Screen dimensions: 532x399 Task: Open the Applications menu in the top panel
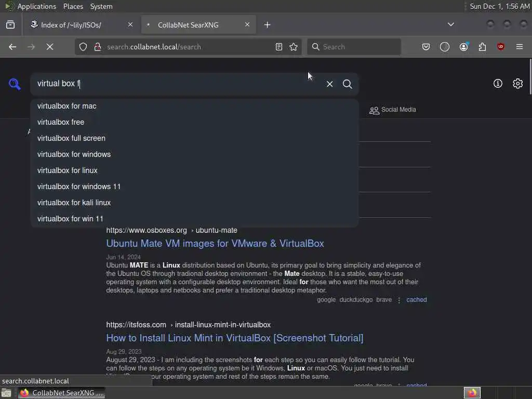(x=37, y=6)
